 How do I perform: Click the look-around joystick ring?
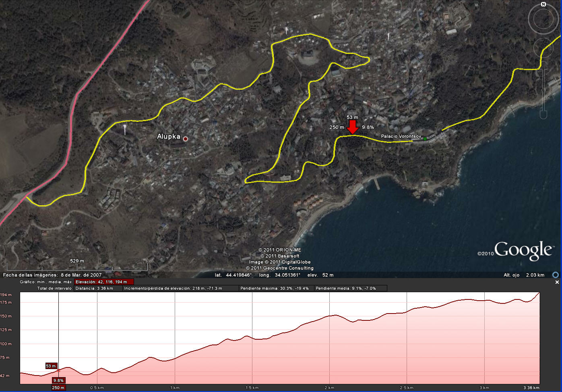543,20
